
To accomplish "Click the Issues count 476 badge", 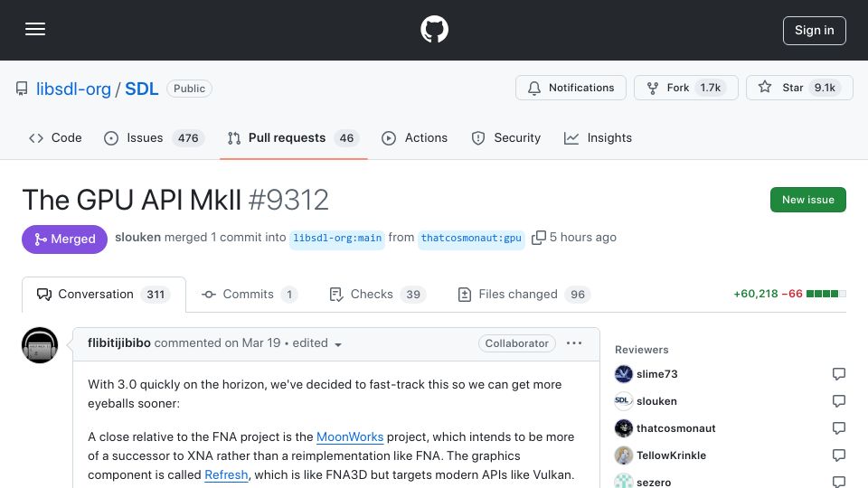I will (x=188, y=137).
